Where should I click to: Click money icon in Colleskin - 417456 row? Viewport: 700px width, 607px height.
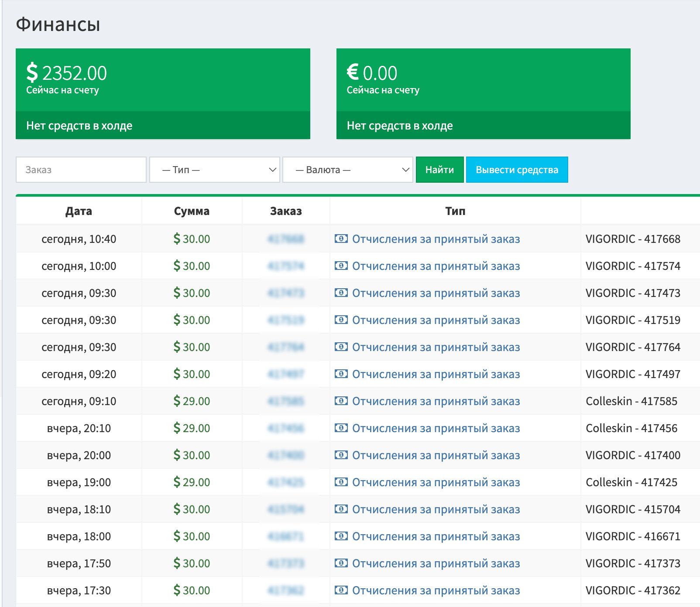[x=341, y=428]
